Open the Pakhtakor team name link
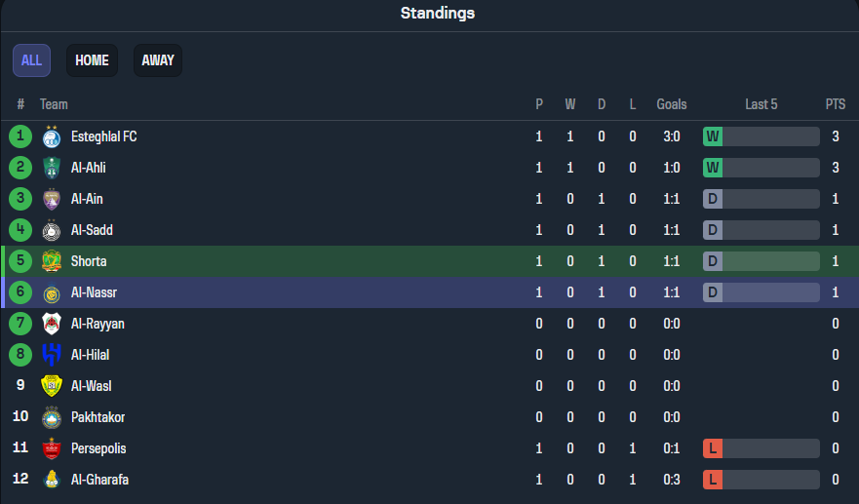 pyautogui.click(x=98, y=417)
